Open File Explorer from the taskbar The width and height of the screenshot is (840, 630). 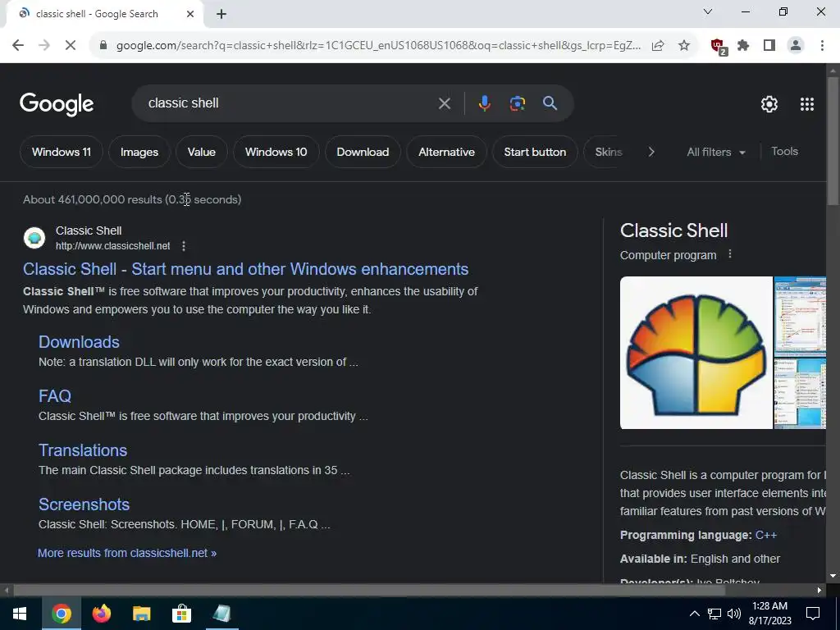pyautogui.click(x=141, y=614)
